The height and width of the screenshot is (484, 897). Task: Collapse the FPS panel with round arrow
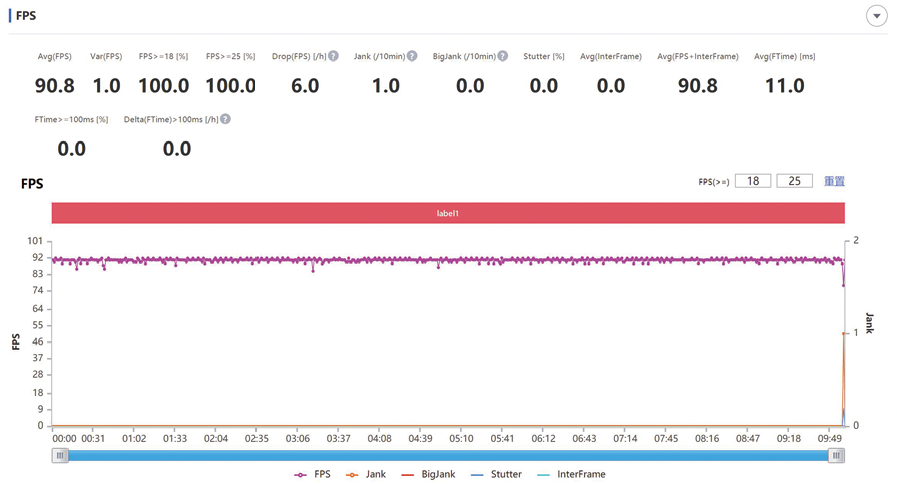pos(876,16)
